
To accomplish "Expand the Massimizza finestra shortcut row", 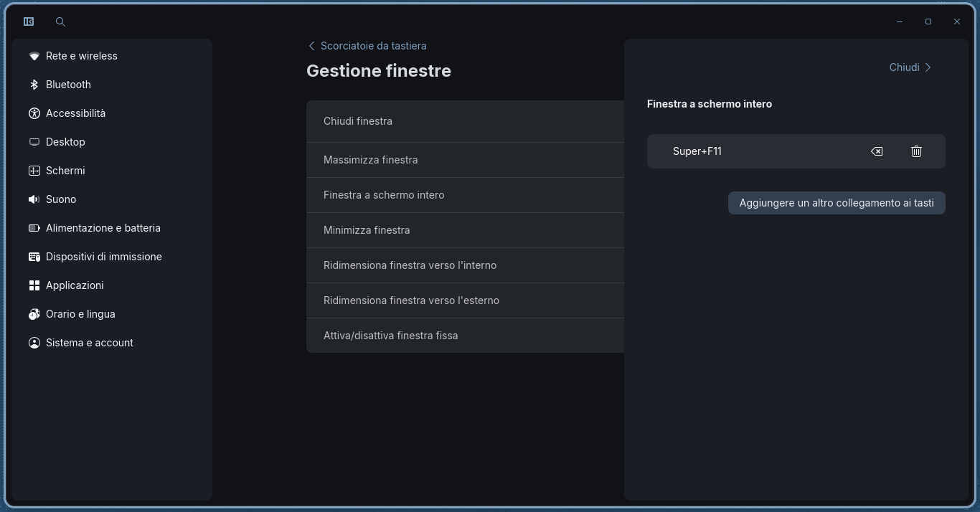I will [x=465, y=160].
